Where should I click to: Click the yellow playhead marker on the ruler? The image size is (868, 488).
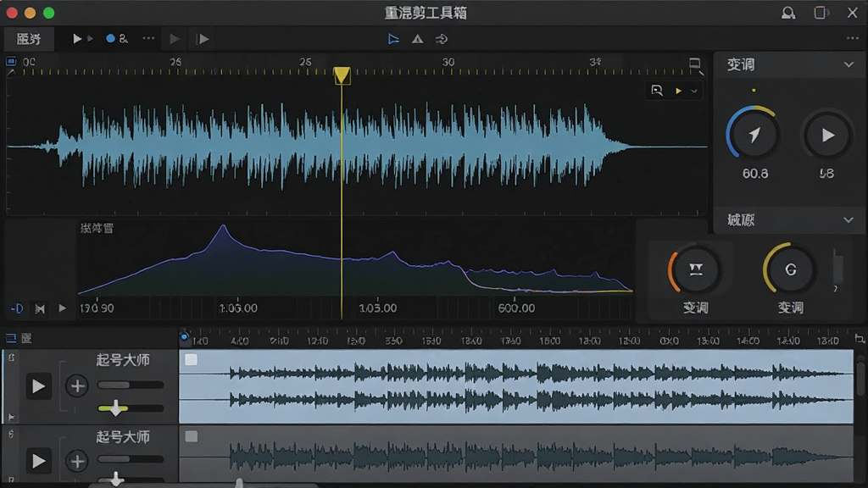tap(342, 75)
